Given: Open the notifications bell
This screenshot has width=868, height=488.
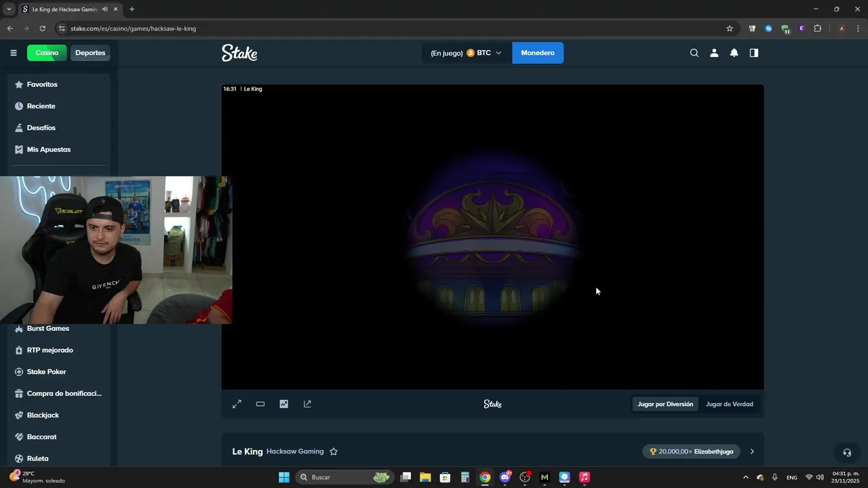Looking at the screenshot, I should point(734,53).
